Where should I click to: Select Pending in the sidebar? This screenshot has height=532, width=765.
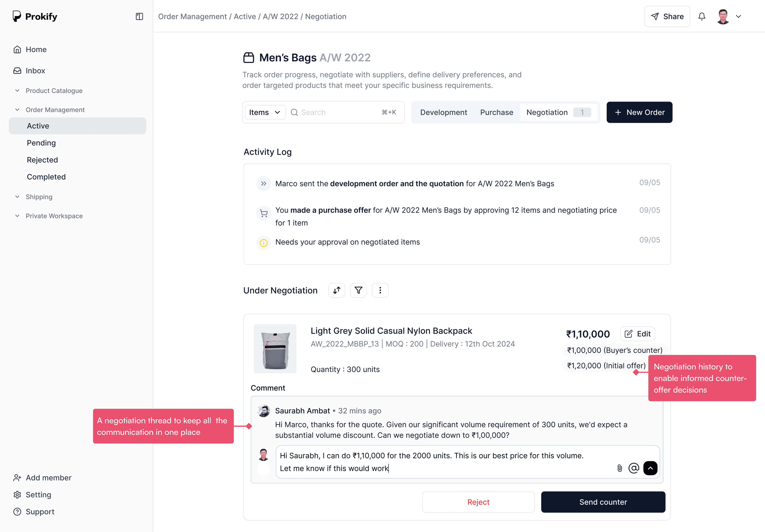(41, 143)
